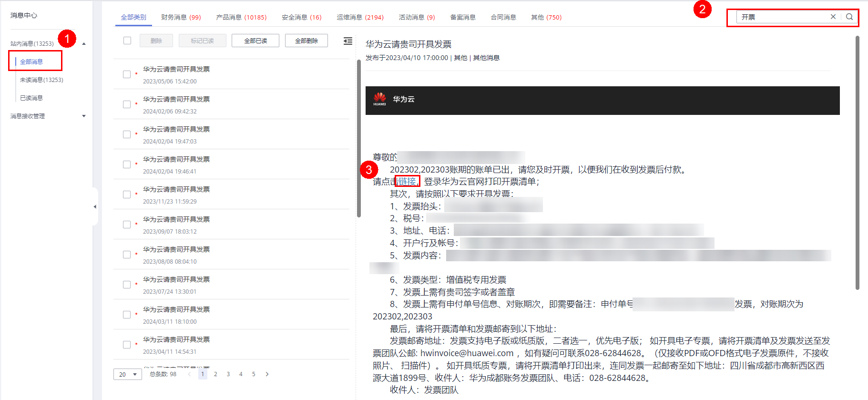Check message dated 2023/05/06 15:42:00
868x400 pixels.
coord(127,74)
